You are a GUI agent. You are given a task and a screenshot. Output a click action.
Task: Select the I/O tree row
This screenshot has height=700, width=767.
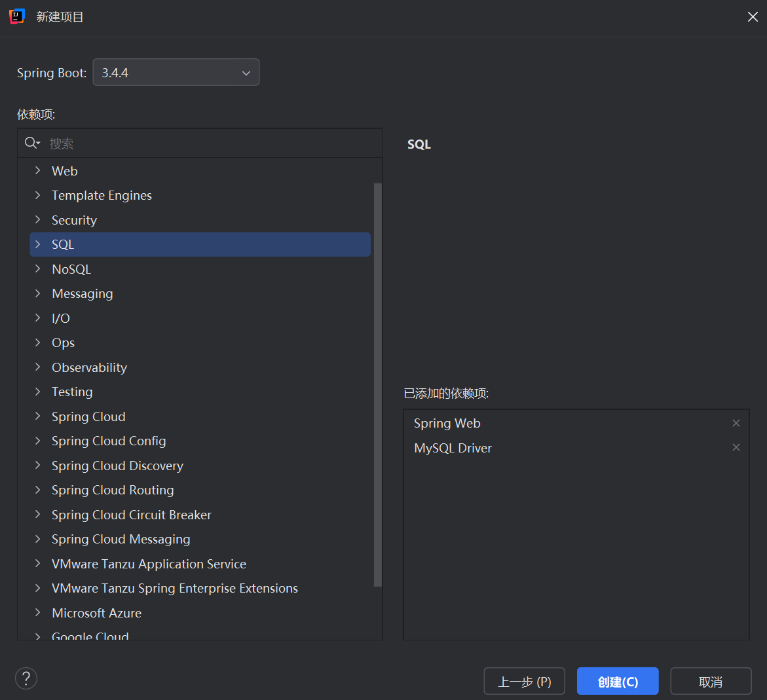[x=200, y=318]
